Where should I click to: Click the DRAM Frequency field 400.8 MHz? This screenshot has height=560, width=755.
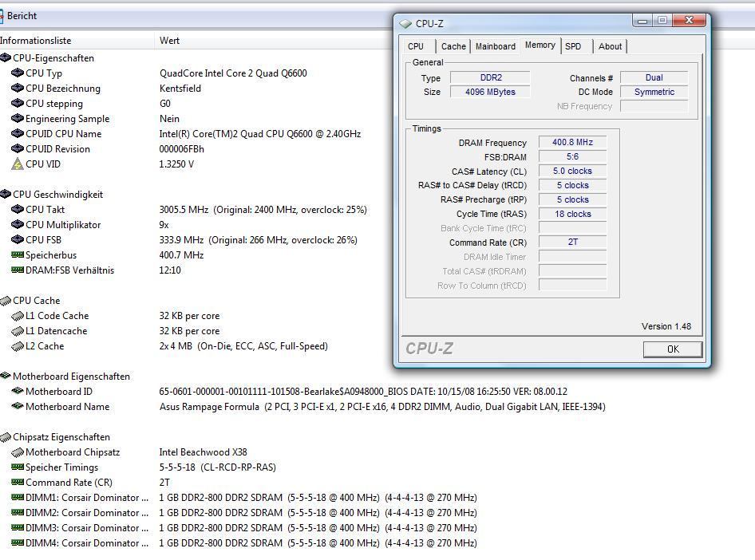coord(572,143)
